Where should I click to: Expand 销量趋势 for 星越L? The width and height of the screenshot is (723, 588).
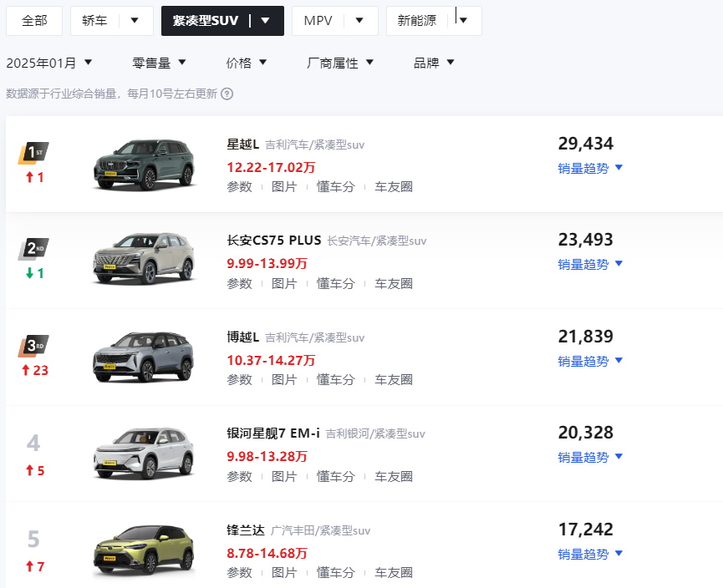point(590,168)
